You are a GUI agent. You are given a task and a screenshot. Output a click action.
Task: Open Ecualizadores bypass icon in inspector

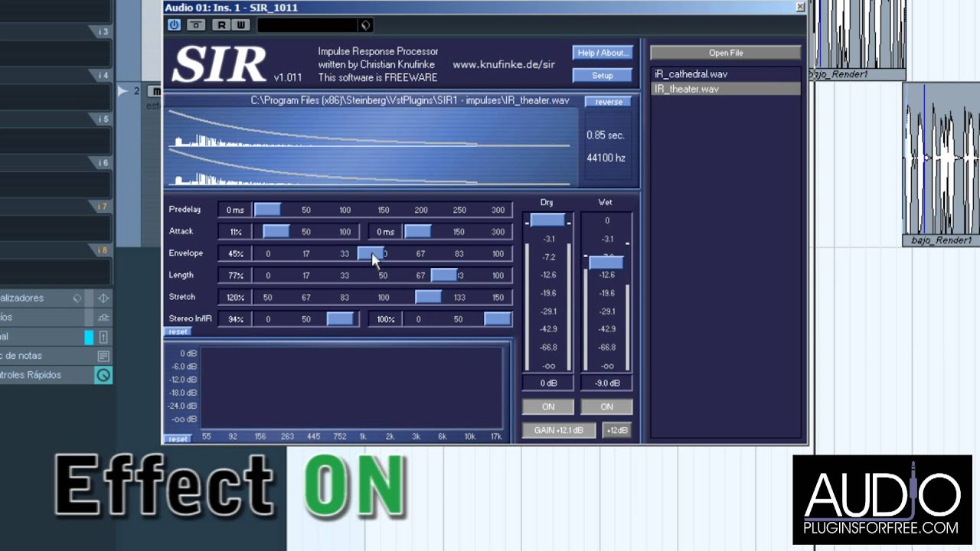tap(103, 298)
